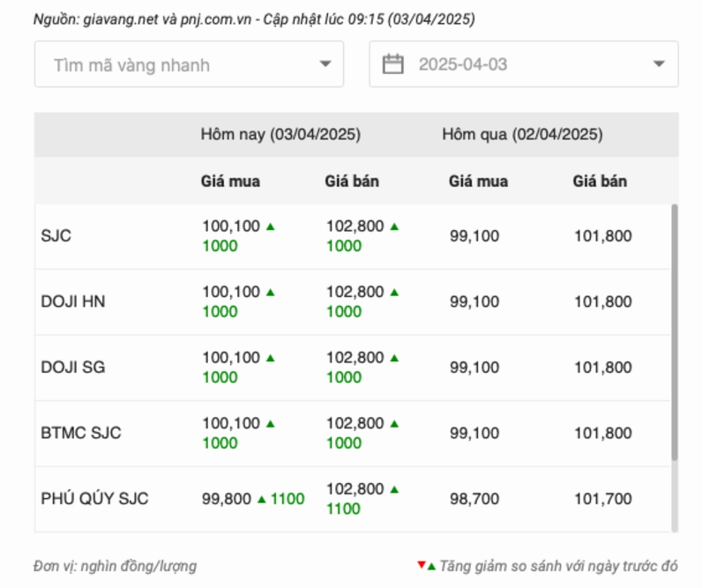Click red down triangle in the legend

pos(422,565)
